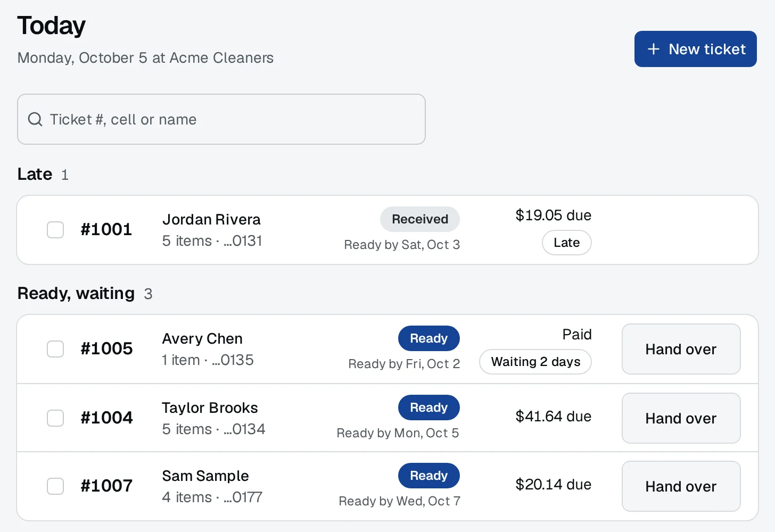Image resolution: width=775 pixels, height=532 pixels.
Task: Click 5 items · ...0131 text
Action: [x=212, y=240]
